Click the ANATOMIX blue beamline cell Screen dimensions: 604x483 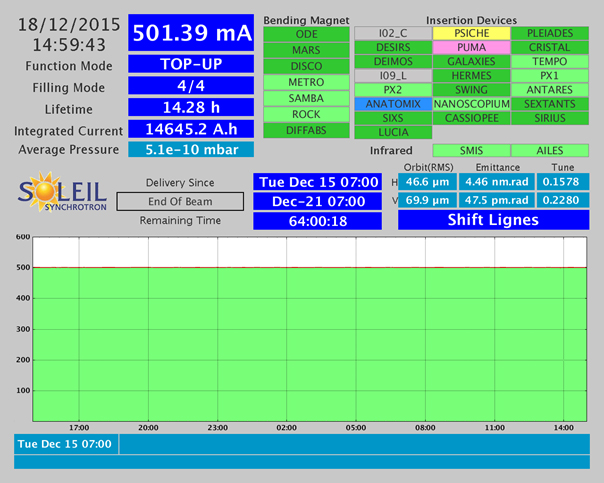click(392, 103)
